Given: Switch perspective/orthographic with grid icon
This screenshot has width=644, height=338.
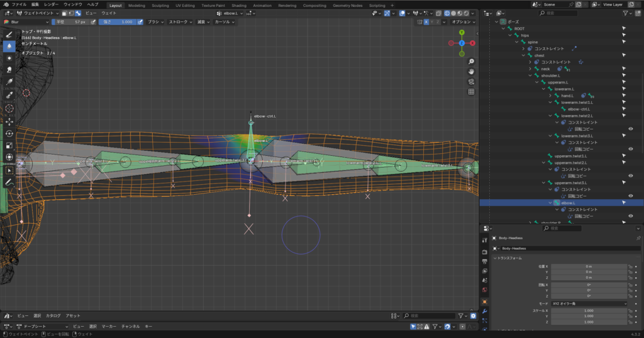Looking at the screenshot, I should point(471,92).
